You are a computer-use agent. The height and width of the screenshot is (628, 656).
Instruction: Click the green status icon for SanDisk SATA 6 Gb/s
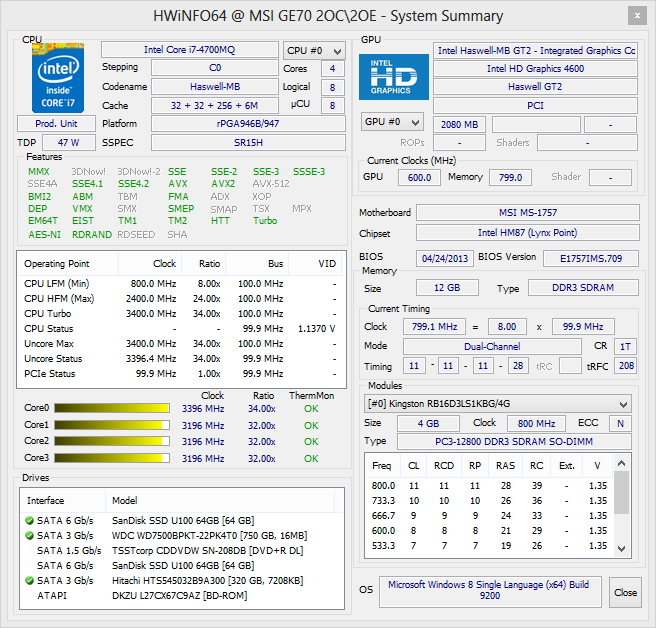click(x=29, y=520)
